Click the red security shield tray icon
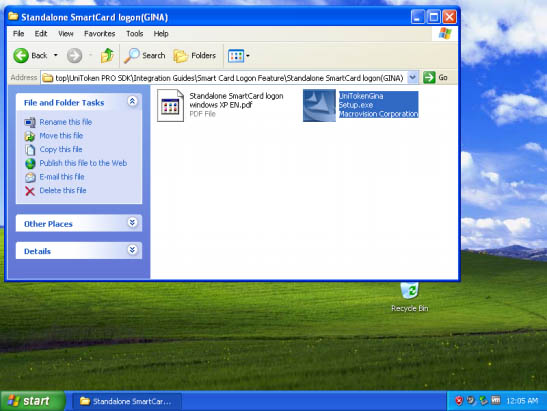 [459, 401]
